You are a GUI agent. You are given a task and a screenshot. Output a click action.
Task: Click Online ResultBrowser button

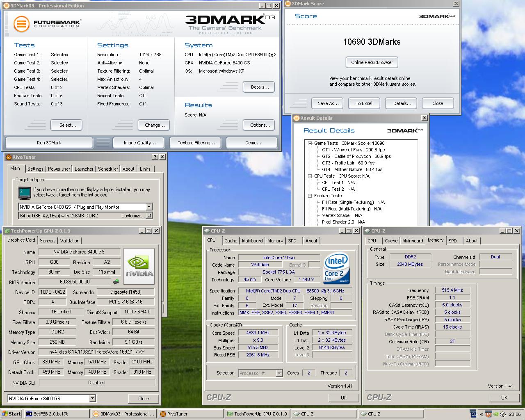point(372,62)
